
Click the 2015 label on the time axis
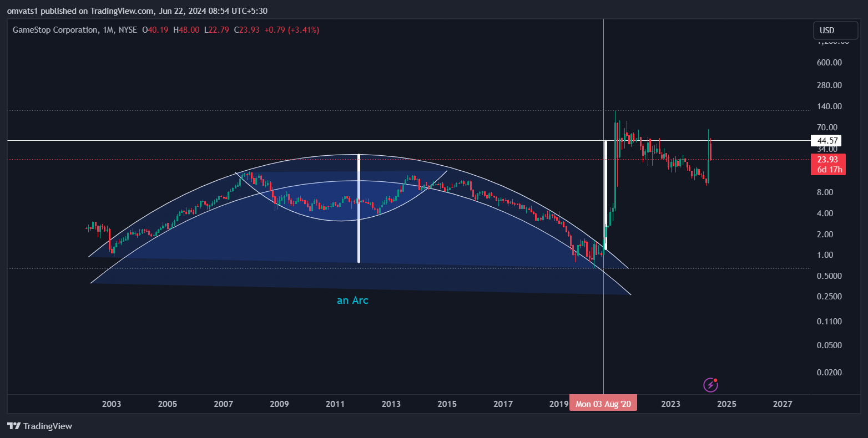tap(447, 404)
